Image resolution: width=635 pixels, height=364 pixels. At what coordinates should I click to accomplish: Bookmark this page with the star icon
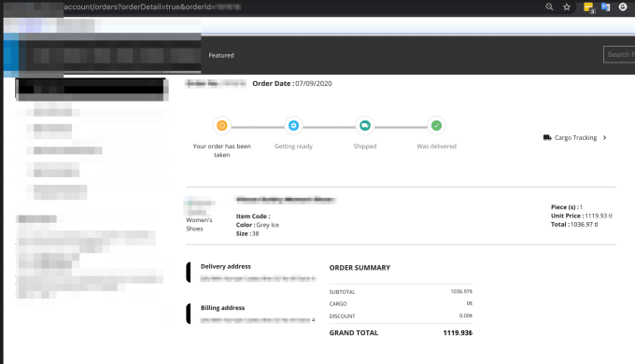[x=567, y=7]
